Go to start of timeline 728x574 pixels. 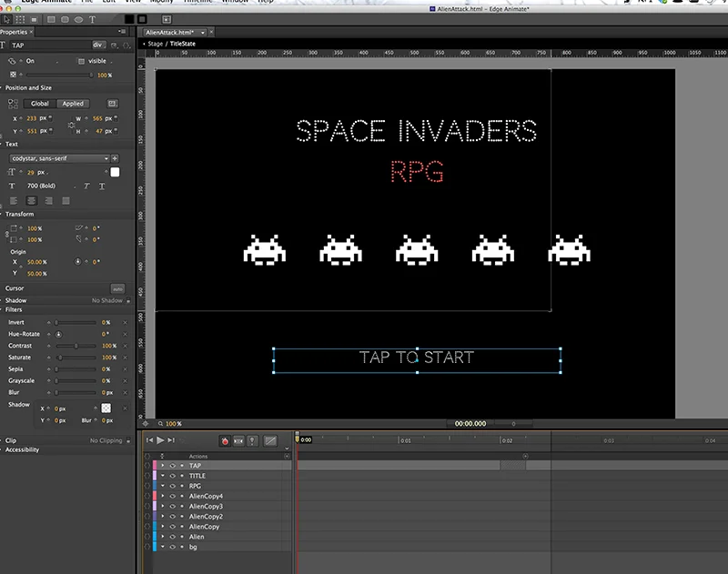(149, 440)
